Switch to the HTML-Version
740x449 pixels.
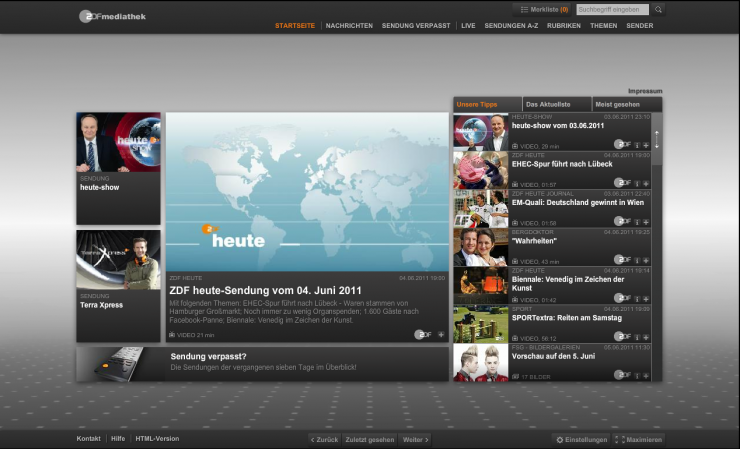157,439
